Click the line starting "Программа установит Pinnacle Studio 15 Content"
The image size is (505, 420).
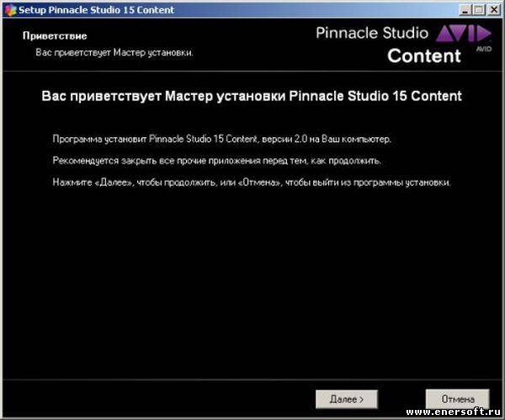[x=222, y=139]
